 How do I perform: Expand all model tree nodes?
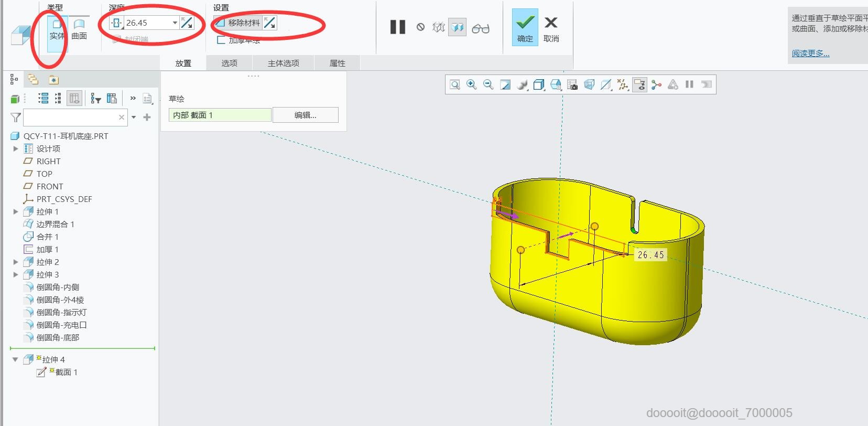click(x=44, y=98)
